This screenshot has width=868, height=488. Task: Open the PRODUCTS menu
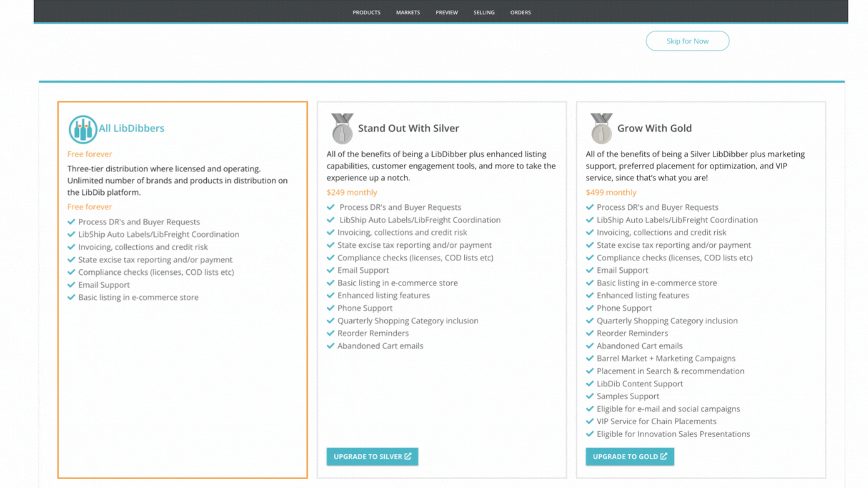click(x=366, y=12)
